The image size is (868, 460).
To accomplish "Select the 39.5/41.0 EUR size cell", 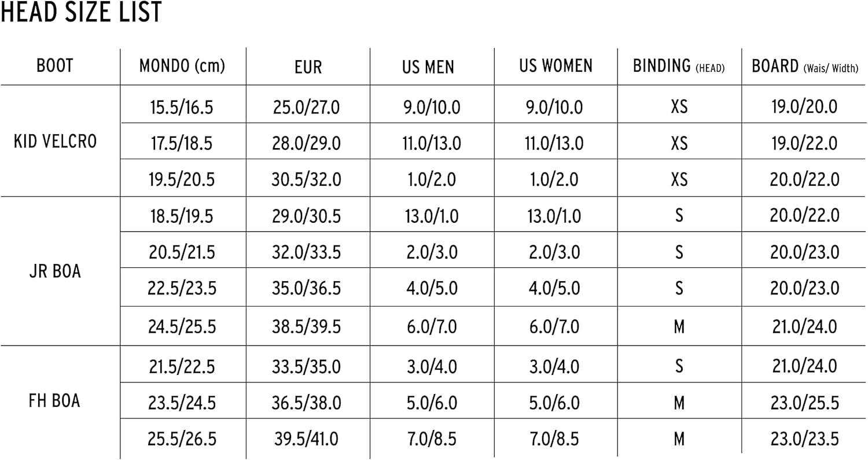I will (x=306, y=439).
